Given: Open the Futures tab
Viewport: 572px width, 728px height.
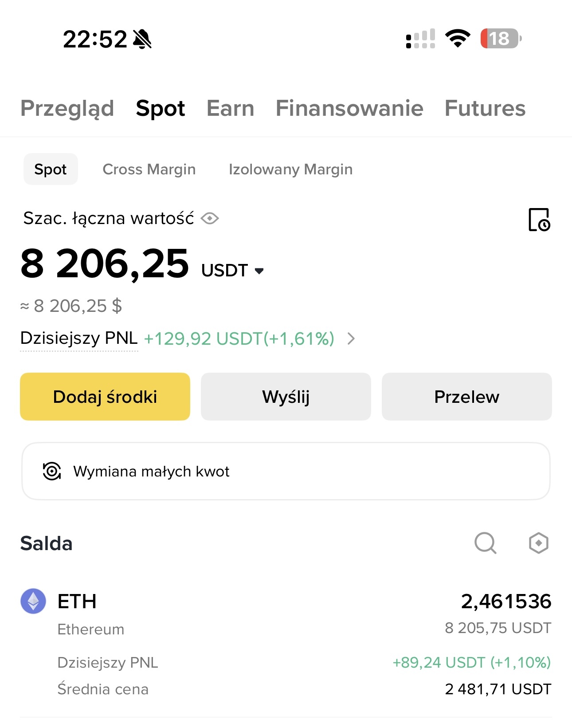Looking at the screenshot, I should pos(485,108).
